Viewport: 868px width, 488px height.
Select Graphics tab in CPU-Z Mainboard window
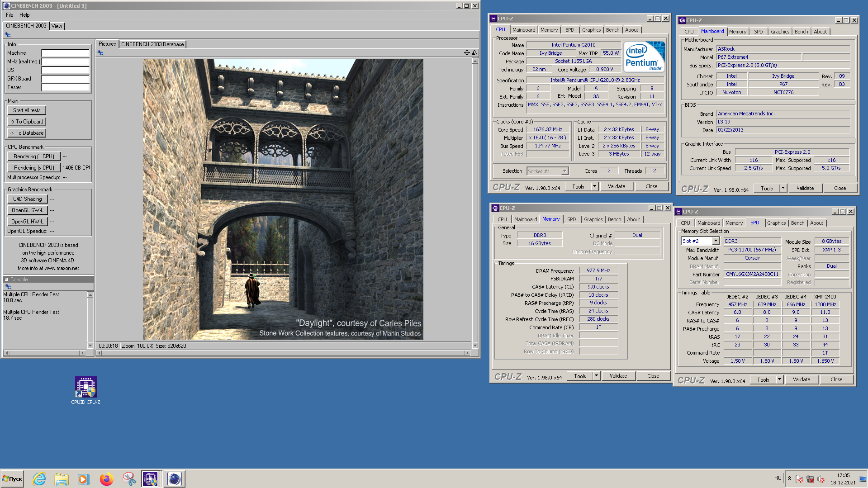pos(780,32)
